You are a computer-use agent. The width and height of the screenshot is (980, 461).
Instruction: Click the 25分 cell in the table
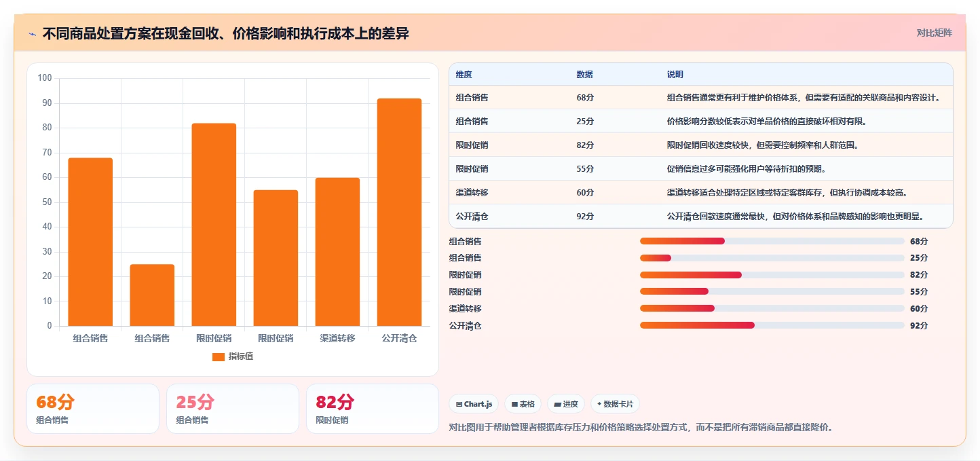click(585, 122)
